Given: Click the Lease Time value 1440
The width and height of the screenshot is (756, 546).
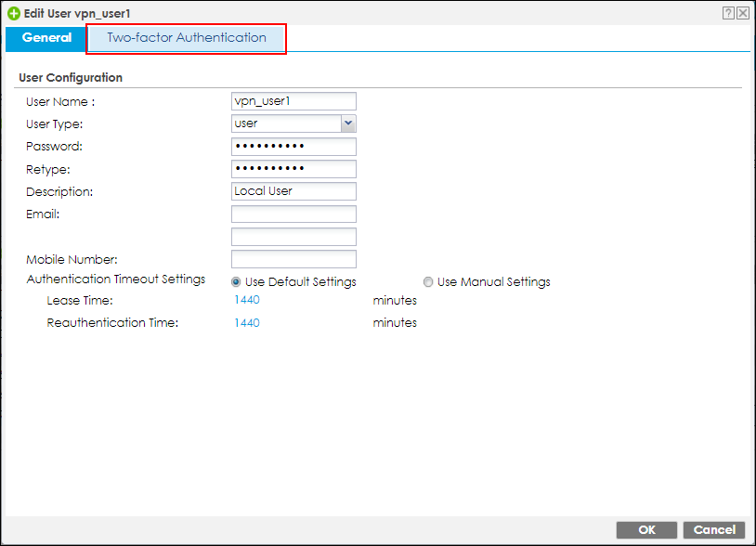Looking at the screenshot, I should tap(247, 300).
